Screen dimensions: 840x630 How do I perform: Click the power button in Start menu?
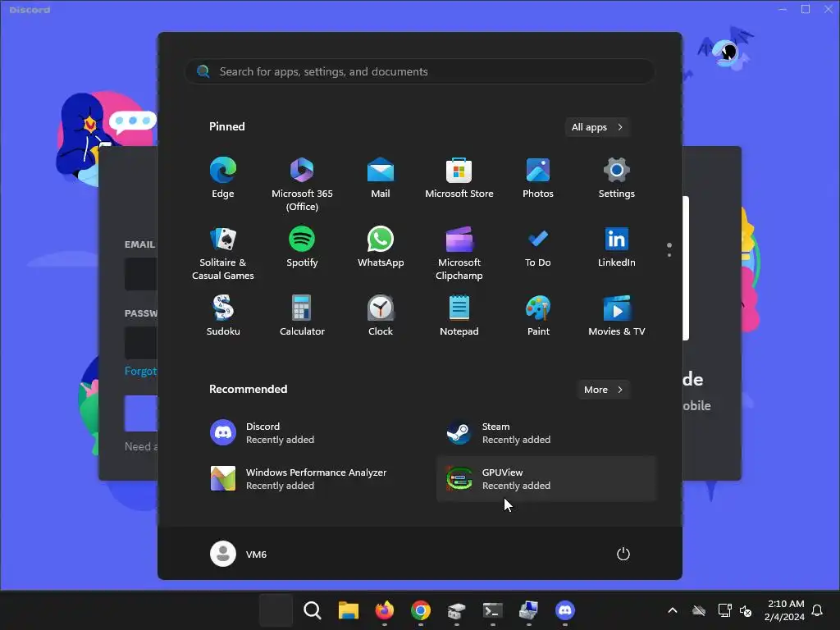623,554
